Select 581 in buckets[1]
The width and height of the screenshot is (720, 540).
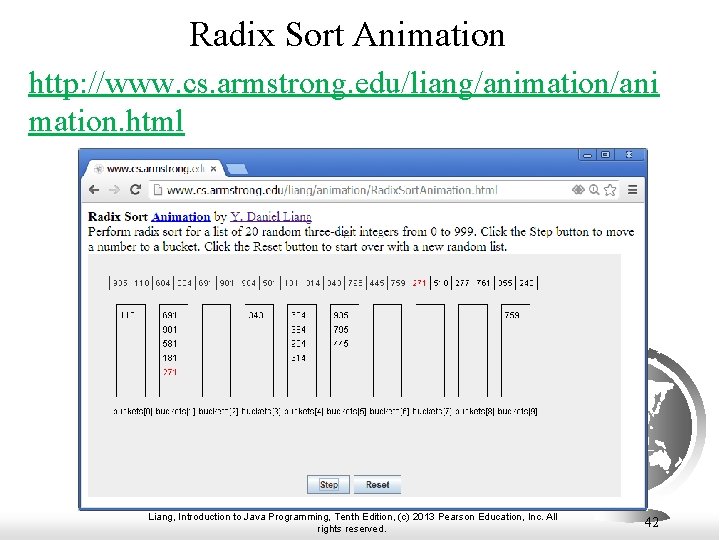coord(169,343)
